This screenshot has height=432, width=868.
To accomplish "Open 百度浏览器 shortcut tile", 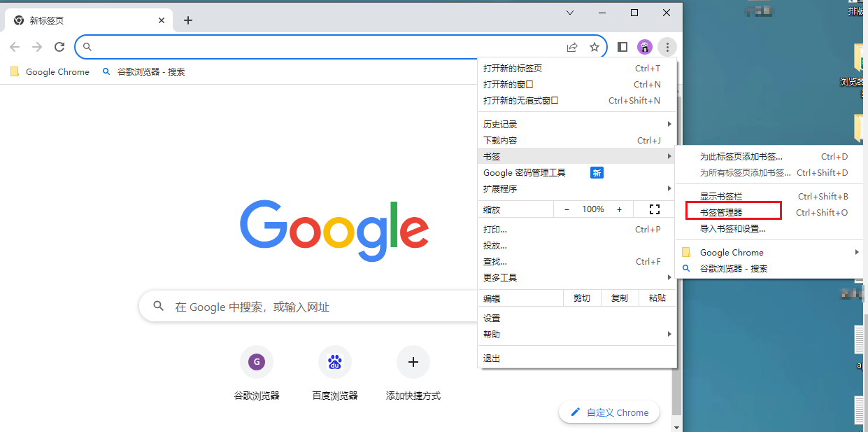I will [x=335, y=373].
